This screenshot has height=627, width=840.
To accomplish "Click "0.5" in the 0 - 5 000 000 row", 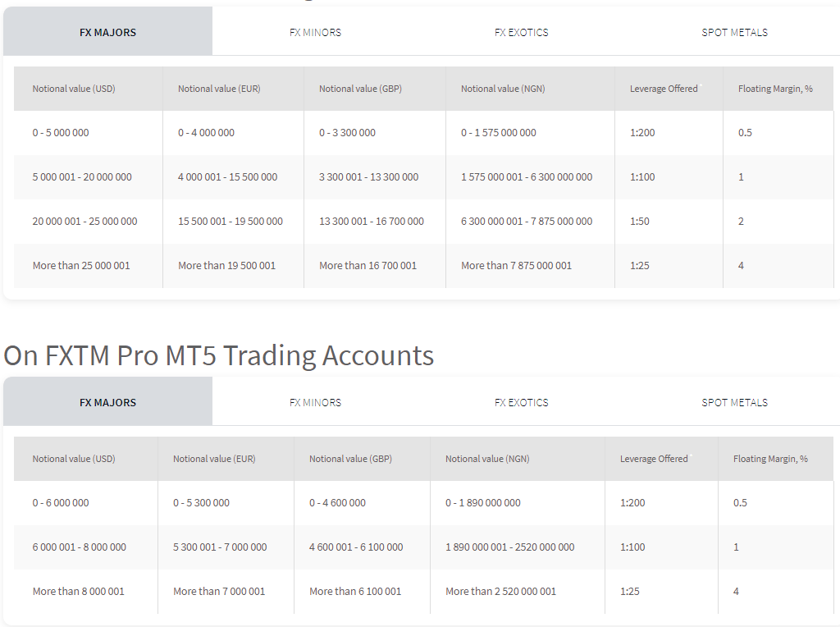I will (745, 133).
